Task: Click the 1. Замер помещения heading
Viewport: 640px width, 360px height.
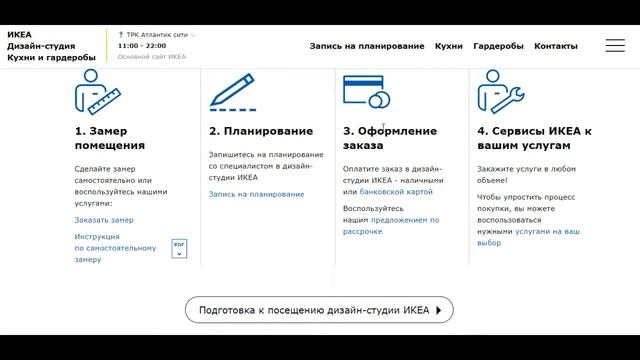Action: [x=110, y=138]
